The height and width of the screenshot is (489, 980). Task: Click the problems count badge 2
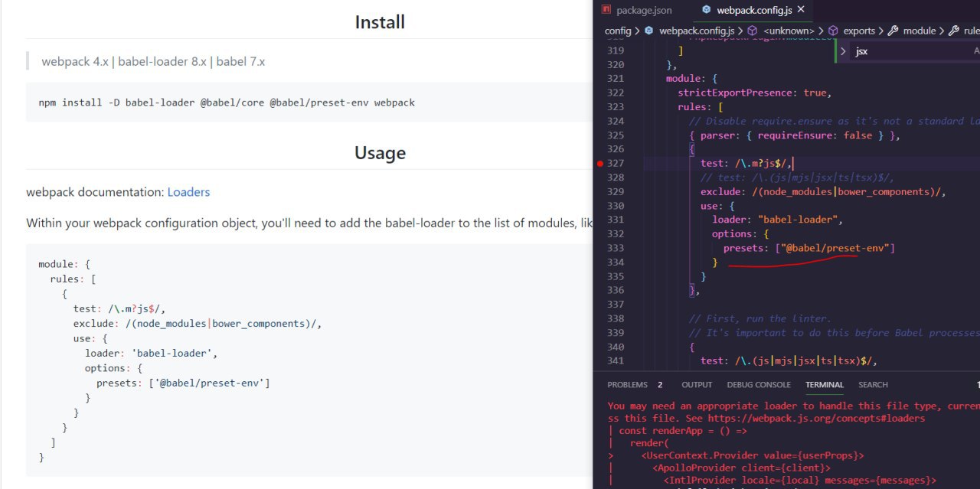click(x=660, y=385)
